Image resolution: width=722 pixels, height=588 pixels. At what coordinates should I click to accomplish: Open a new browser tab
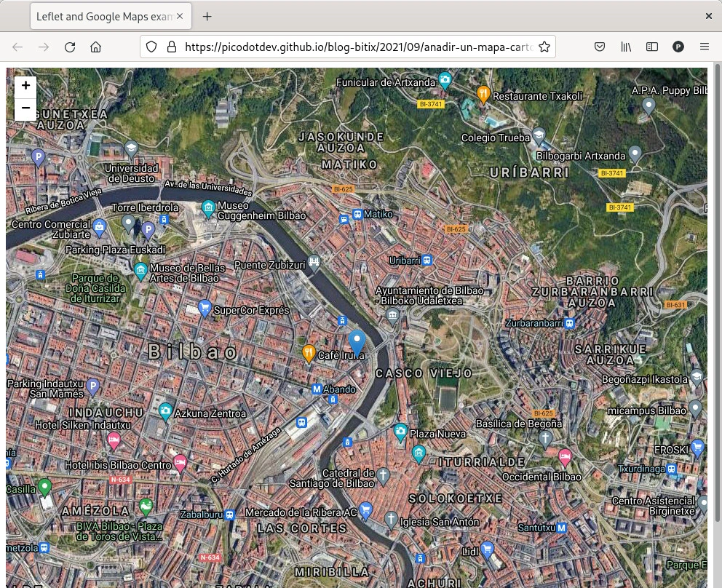(207, 16)
